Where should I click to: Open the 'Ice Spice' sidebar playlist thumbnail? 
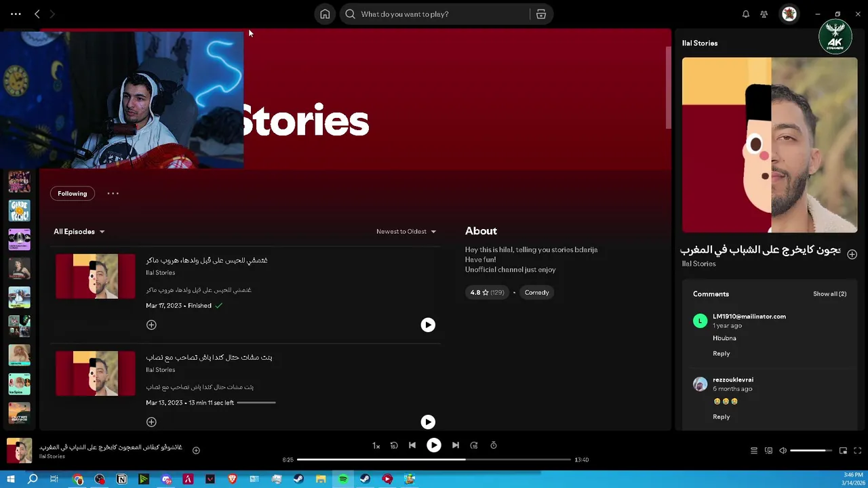tap(19, 384)
